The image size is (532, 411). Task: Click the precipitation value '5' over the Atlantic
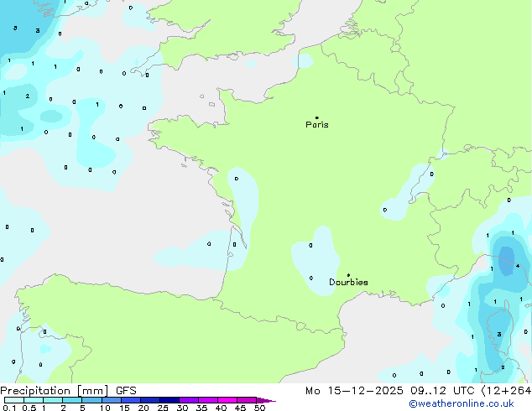point(15,29)
